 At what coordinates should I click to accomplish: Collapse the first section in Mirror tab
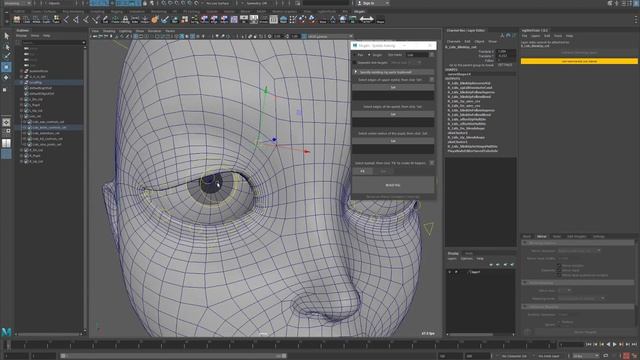[x=525, y=243]
